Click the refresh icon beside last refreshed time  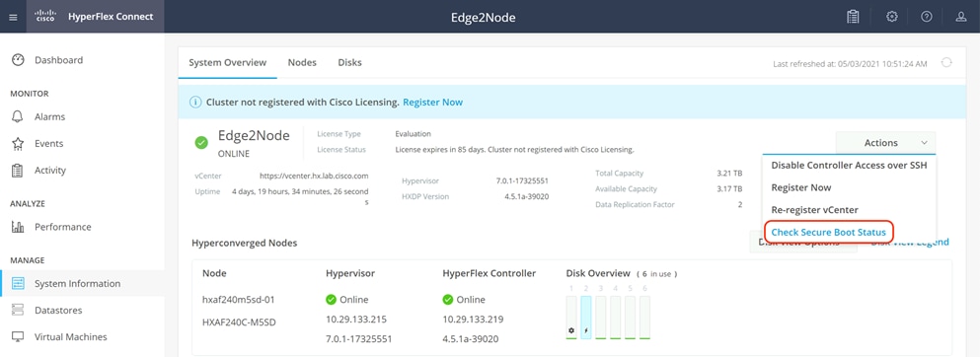(946, 62)
